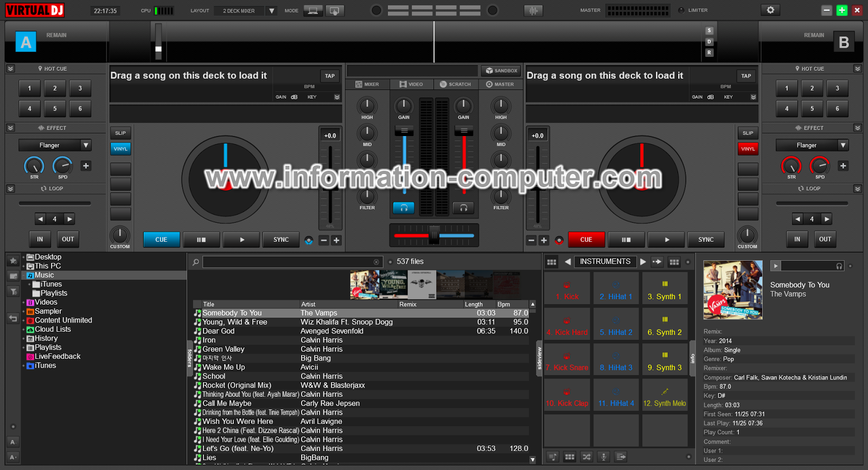The image size is (868, 470).
Task: Trigger the 1. Kick sampler pad
Action: [x=567, y=288]
